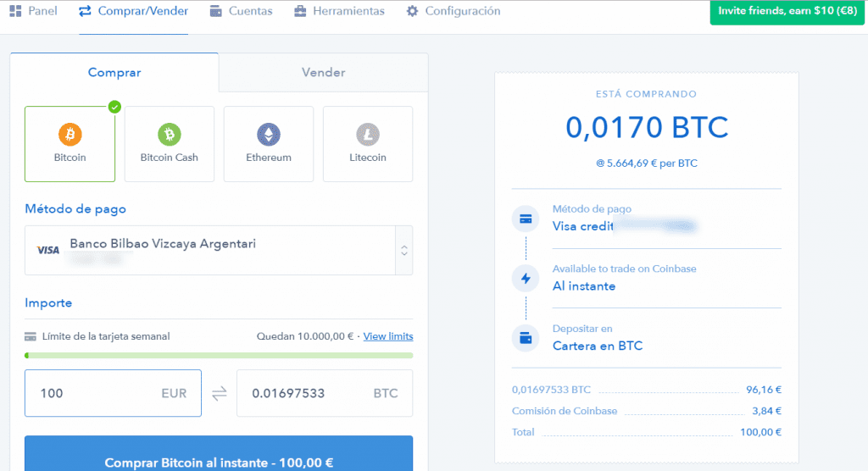Click Invite friends, earn $10 button
Screen dimensions: 868x471
pos(787,12)
